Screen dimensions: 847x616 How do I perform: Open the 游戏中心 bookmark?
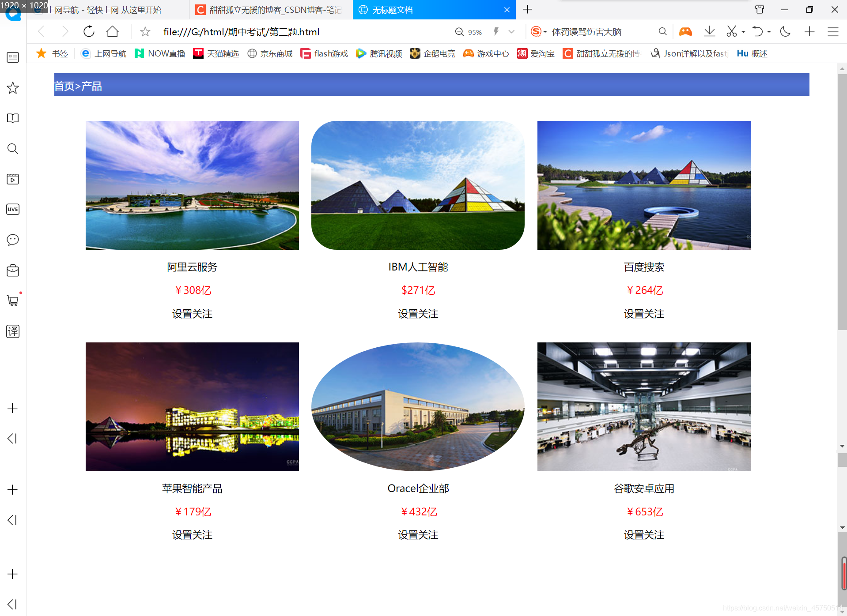click(486, 53)
